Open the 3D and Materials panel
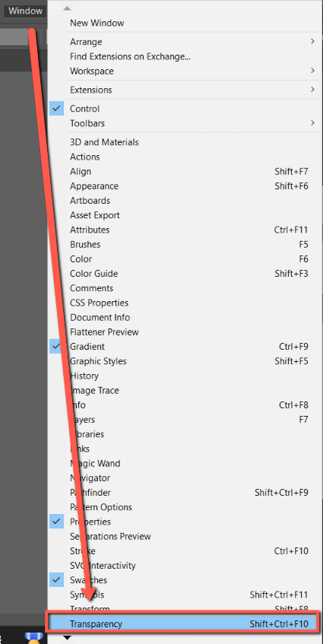The height and width of the screenshot is (644, 323). coord(104,142)
